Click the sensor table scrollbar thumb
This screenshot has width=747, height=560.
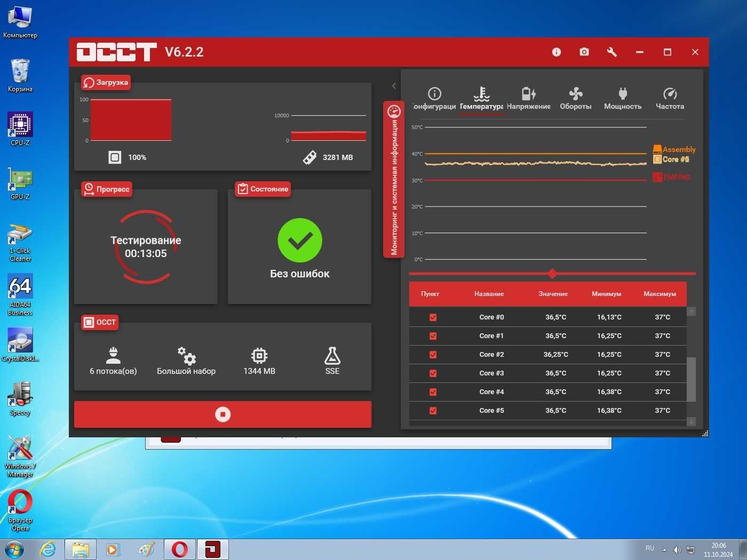[691, 379]
